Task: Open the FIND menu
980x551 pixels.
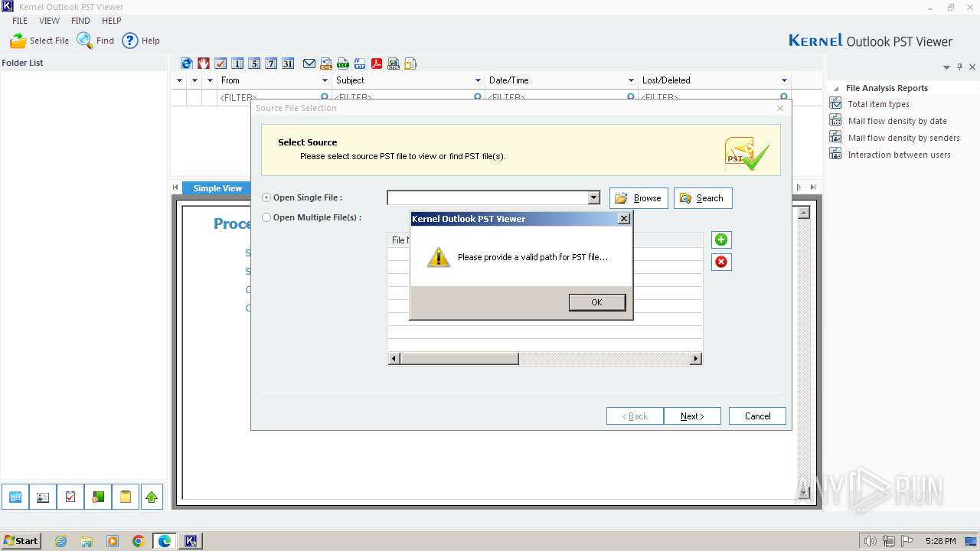Action: point(80,21)
